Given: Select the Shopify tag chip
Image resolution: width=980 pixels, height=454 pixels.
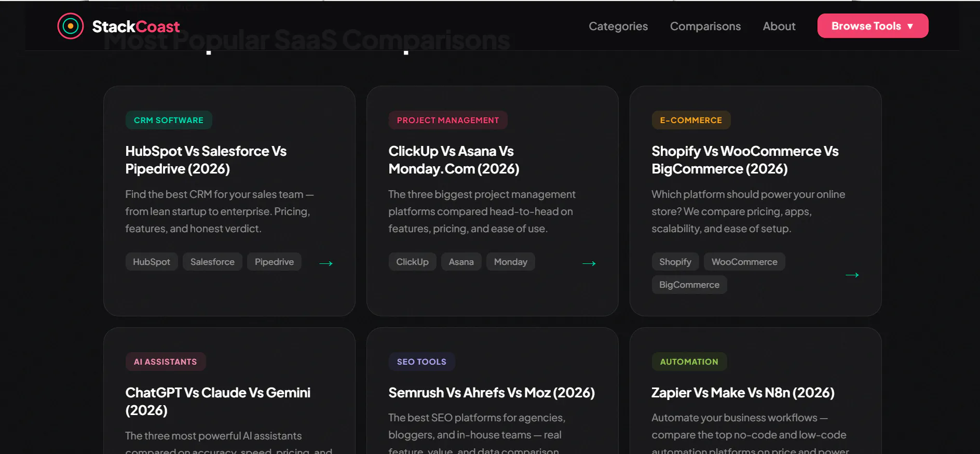Looking at the screenshot, I should pos(675,262).
